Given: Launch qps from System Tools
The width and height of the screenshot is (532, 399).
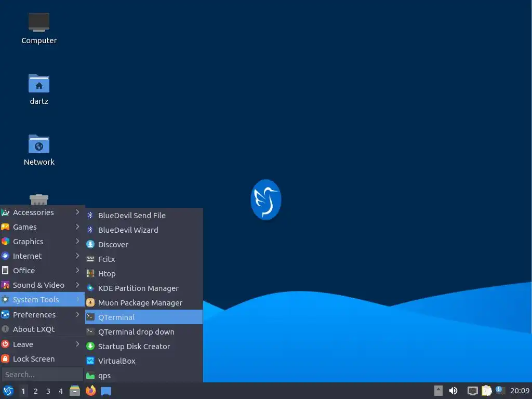Looking at the screenshot, I should (144, 375).
